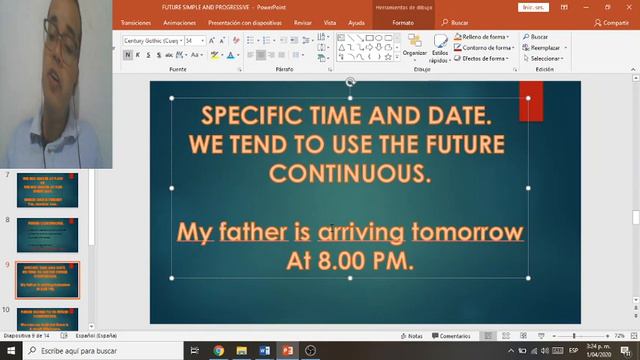Open the Transiciones tab

point(136,23)
